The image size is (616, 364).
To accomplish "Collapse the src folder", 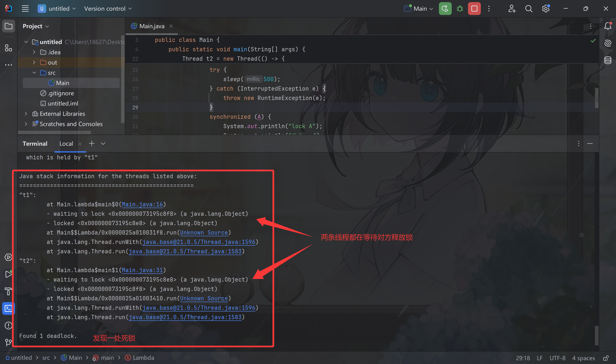I will point(34,73).
